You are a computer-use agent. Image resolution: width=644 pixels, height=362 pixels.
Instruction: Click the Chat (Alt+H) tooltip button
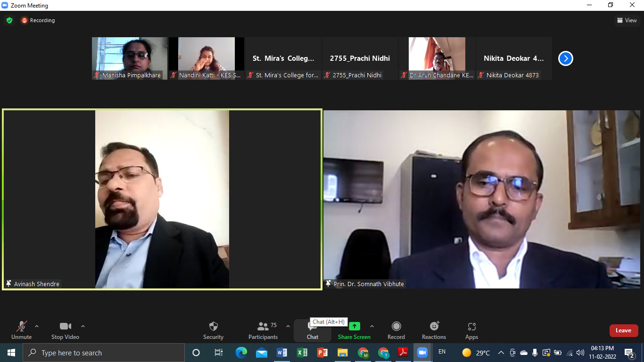pos(329,321)
